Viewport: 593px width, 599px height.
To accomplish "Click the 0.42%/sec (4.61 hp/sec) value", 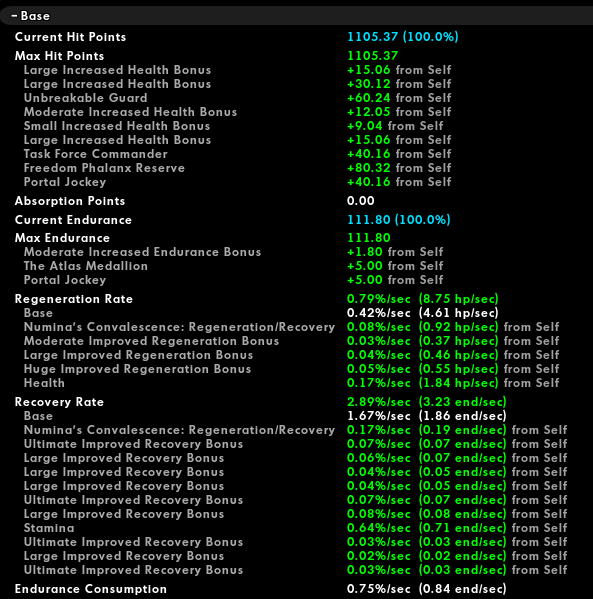I will (423, 313).
